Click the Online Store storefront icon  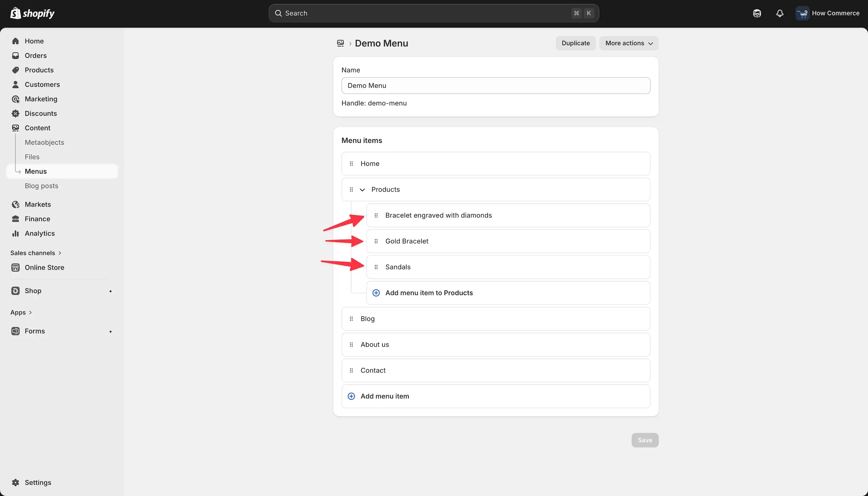click(15, 267)
